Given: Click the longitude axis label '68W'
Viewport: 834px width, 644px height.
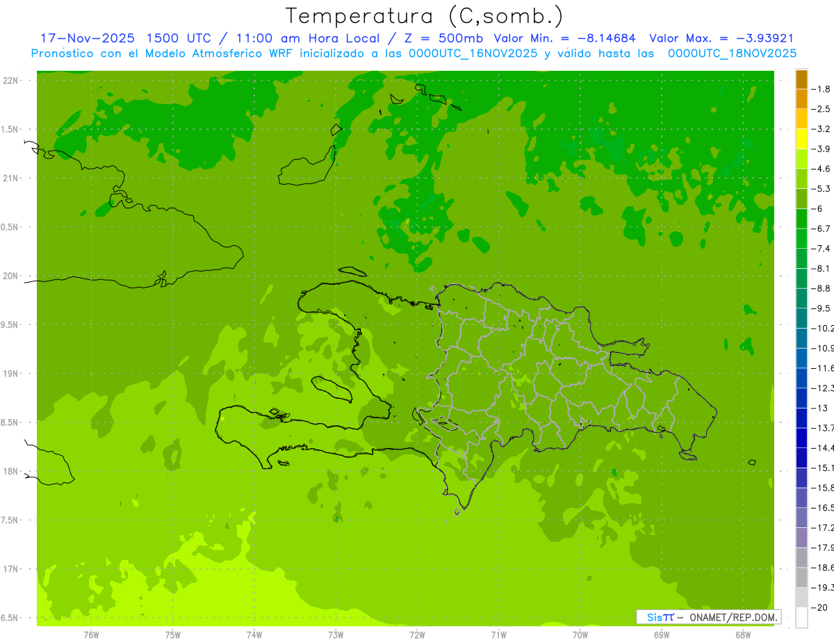Looking at the screenshot, I should [x=743, y=634].
